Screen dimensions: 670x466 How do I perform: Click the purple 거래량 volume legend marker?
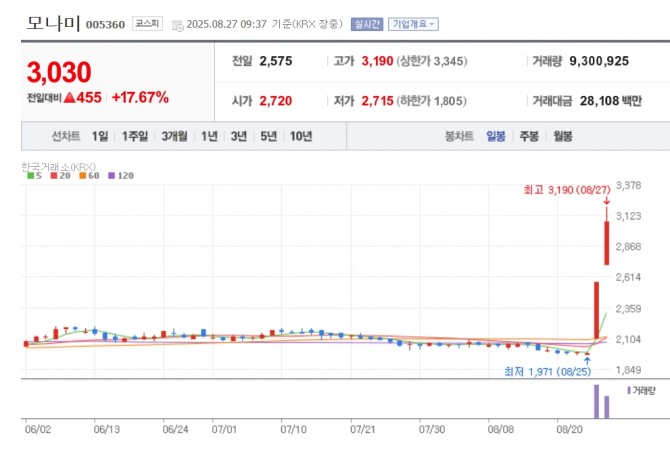pyautogui.click(x=629, y=390)
